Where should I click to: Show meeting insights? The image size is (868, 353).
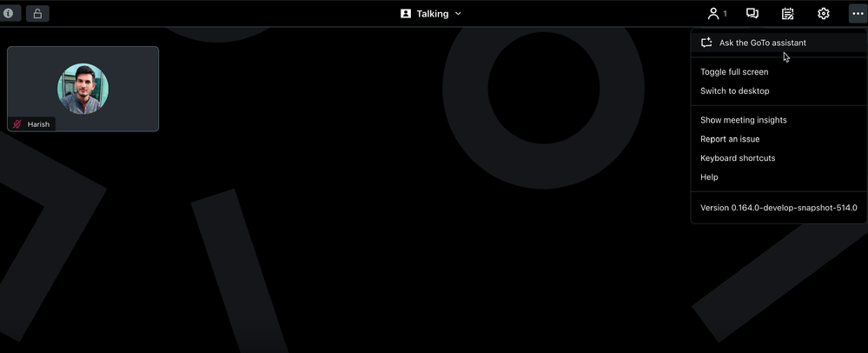743,120
